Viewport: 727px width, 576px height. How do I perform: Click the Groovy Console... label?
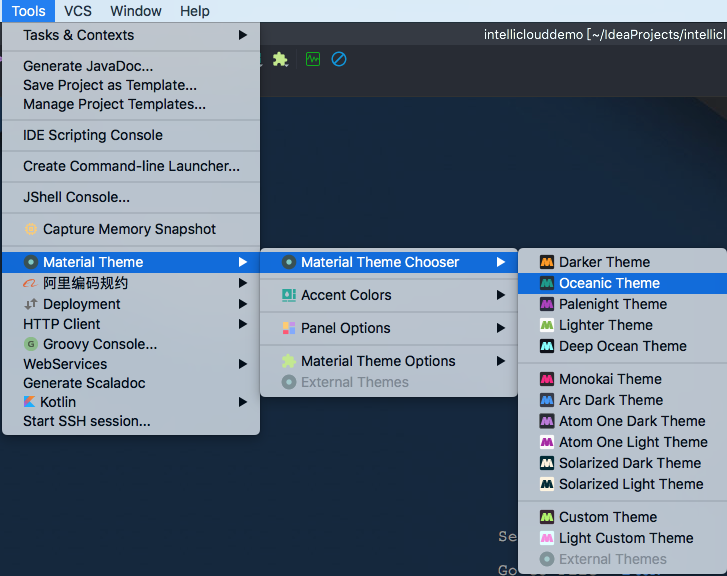[100, 344]
